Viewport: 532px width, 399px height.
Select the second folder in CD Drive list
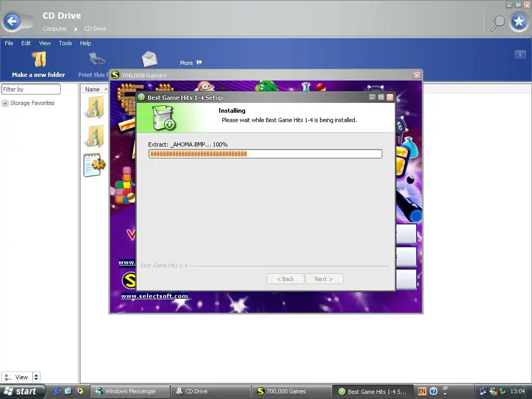point(95,136)
